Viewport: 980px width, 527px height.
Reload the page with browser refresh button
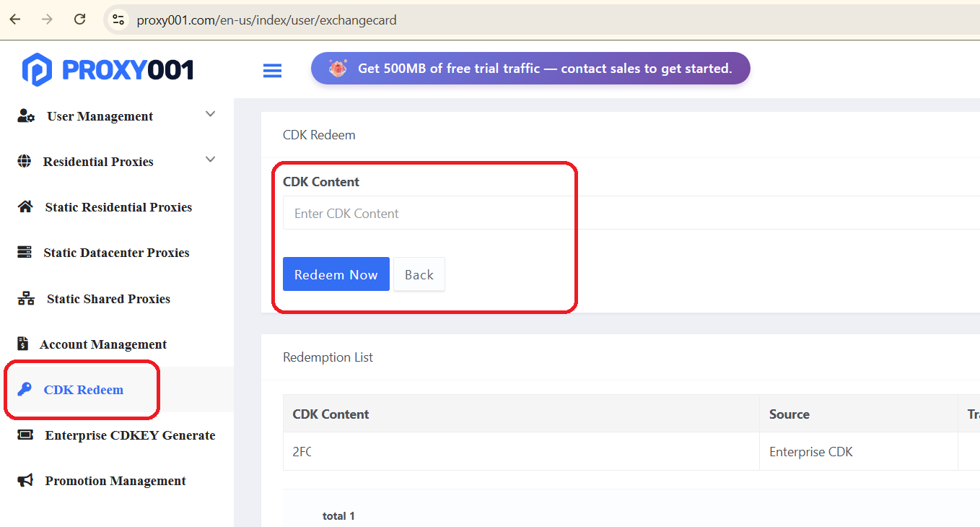point(80,19)
